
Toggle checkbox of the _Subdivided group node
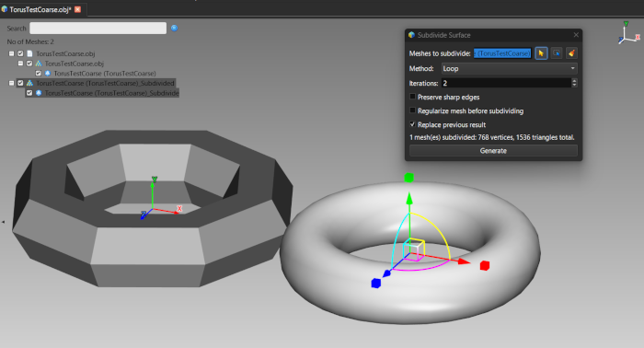[x=20, y=83]
